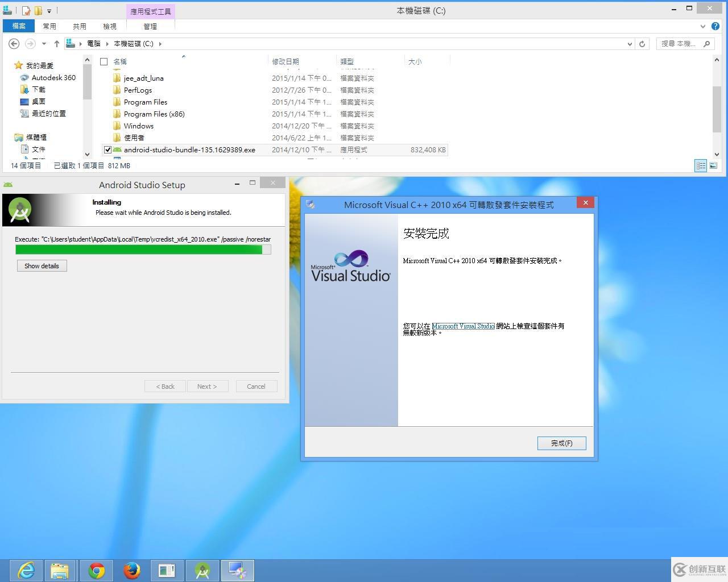This screenshot has height=582, width=728.
Task: Click Cancel in Android Studio Setup
Action: click(256, 386)
